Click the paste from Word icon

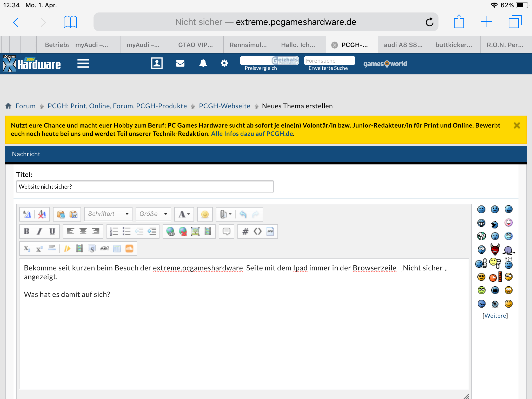74,214
